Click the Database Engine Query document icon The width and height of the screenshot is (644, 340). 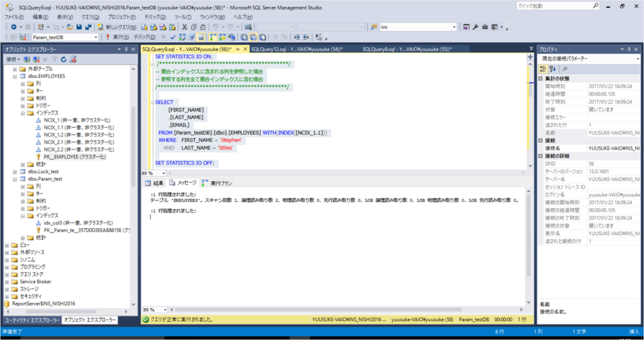click(144, 26)
